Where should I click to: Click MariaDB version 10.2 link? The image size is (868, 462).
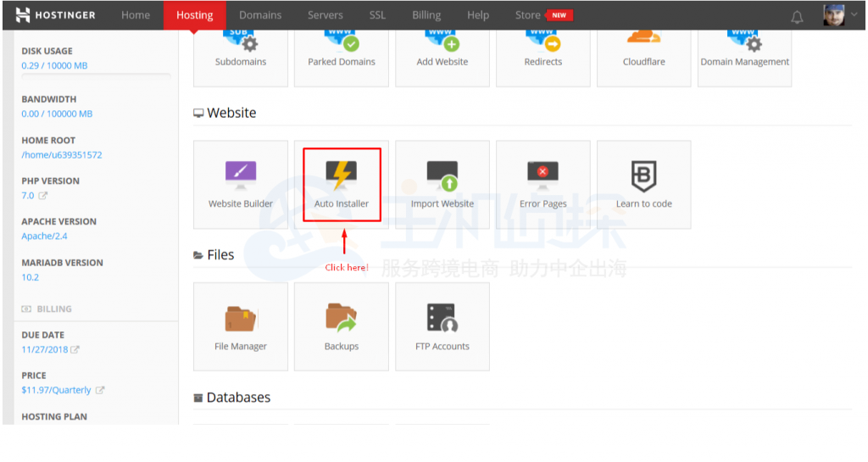tap(30, 277)
